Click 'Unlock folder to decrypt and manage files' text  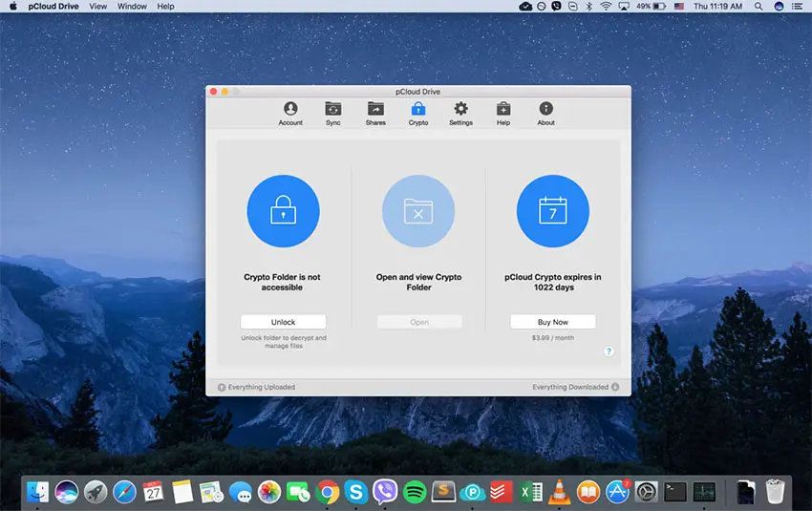tap(284, 342)
